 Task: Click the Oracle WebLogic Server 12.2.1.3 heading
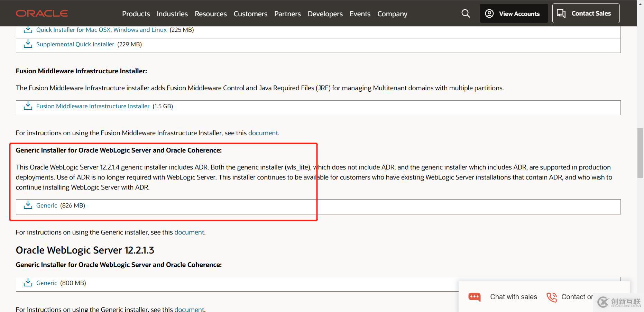click(x=85, y=250)
